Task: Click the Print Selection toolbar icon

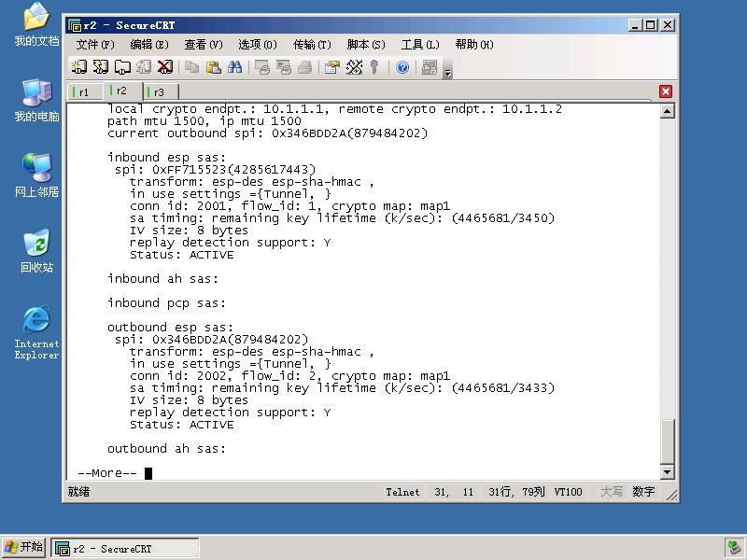Action: click(x=284, y=67)
